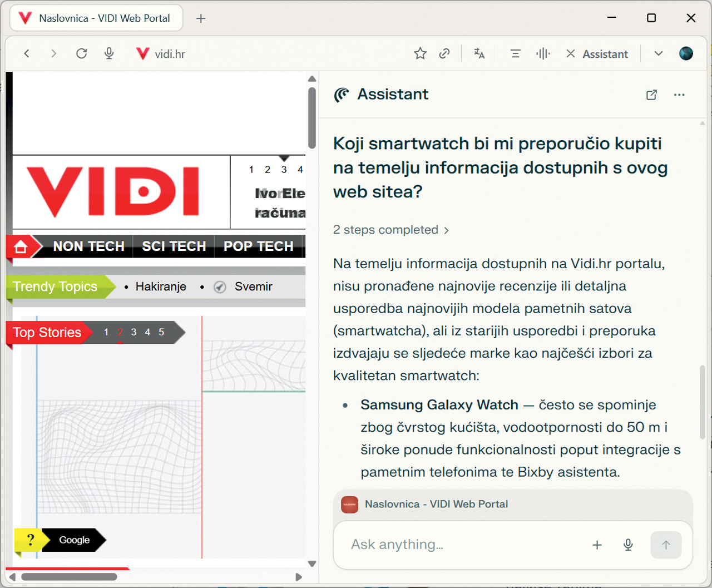
Task: Attach content with the plus icon in Assistant
Action: click(x=597, y=545)
